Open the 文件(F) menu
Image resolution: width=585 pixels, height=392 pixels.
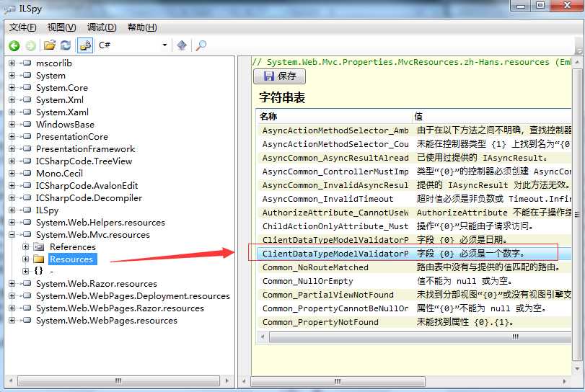pos(23,27)
